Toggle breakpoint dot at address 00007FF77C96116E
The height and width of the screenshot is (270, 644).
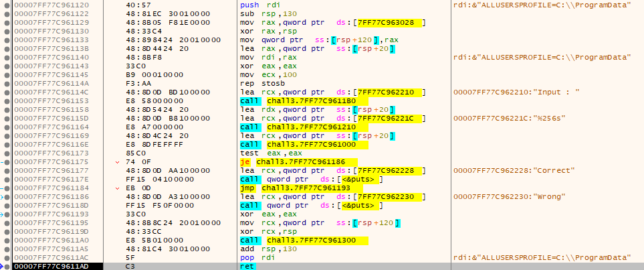[x=7, y=145]
